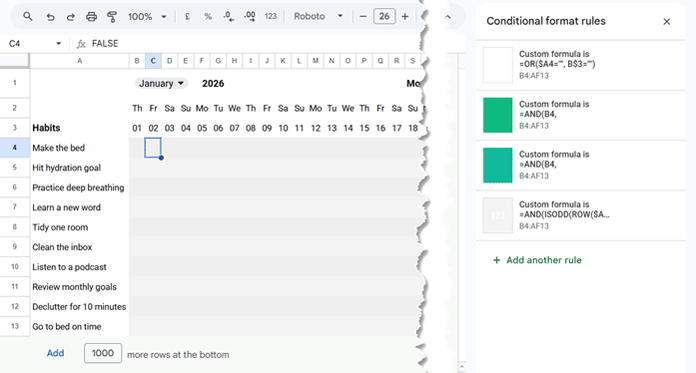Close the Conditional format rules panel
This screenshot has width=696, height=373.
[667, 21]
